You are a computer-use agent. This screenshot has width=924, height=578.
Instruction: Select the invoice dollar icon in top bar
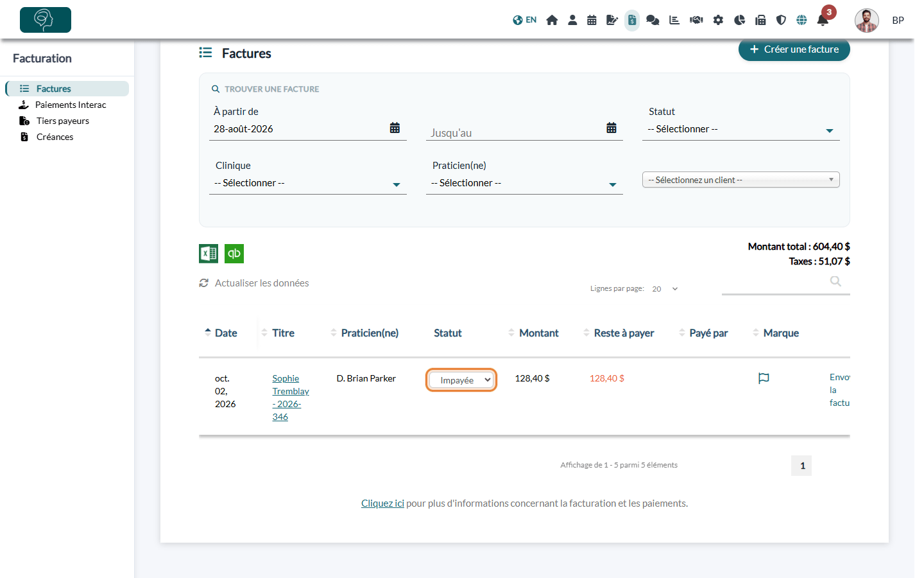632,20
